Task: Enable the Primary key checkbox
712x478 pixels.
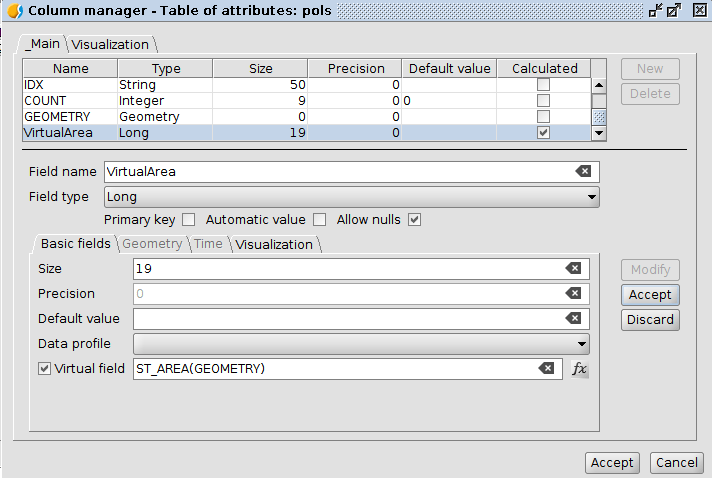Action: [x=188, y=220]
